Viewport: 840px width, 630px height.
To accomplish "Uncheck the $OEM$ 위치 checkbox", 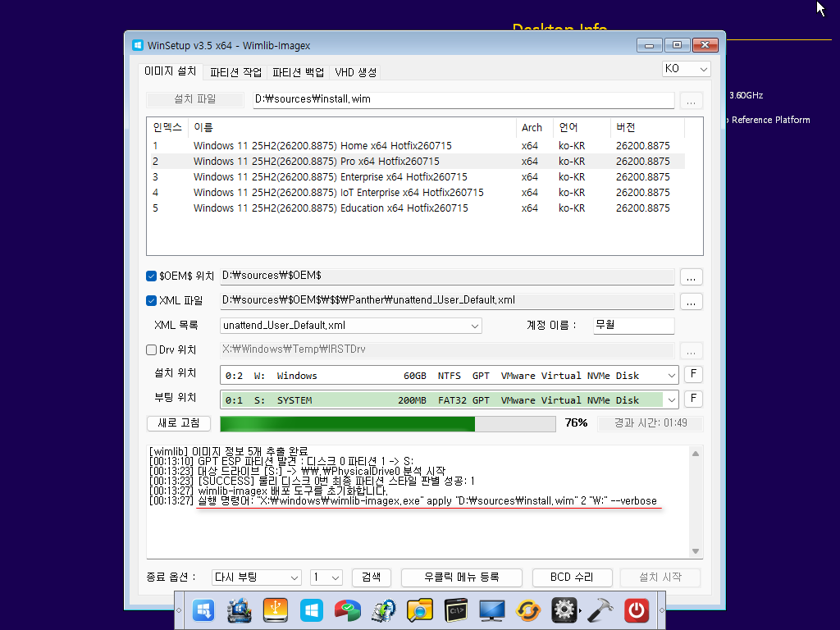I will [151, 276].
